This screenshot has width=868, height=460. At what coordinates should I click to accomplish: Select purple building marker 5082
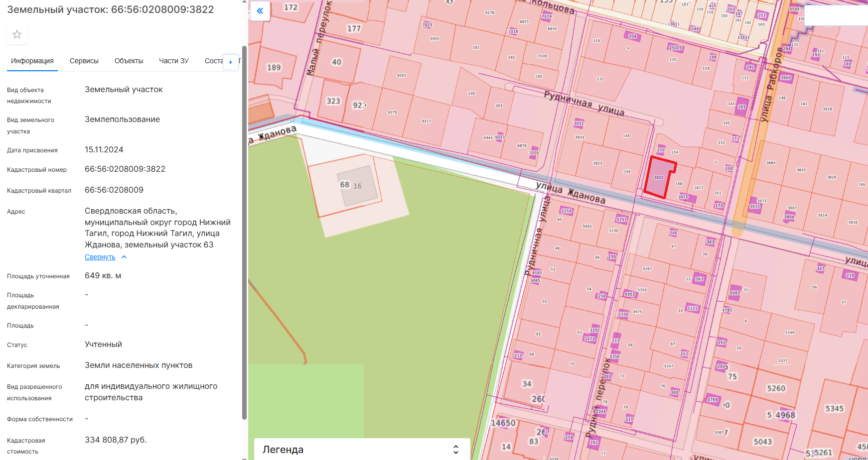coord(735,293)
